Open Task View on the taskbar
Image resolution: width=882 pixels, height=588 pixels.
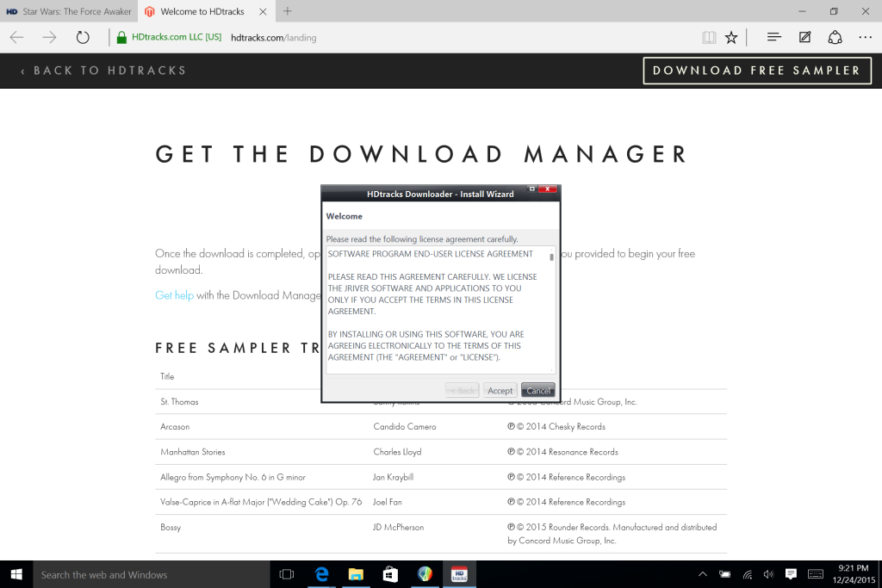point(287,574)
